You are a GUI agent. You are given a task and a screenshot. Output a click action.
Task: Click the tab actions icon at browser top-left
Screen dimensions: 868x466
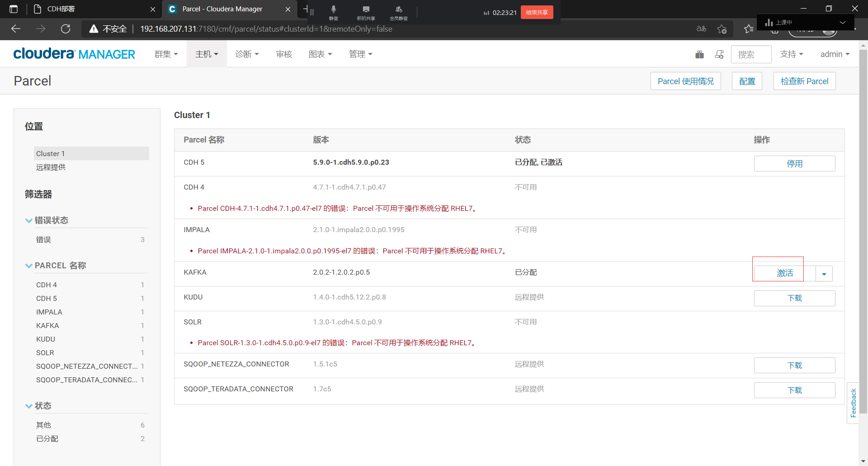[14, 9]
